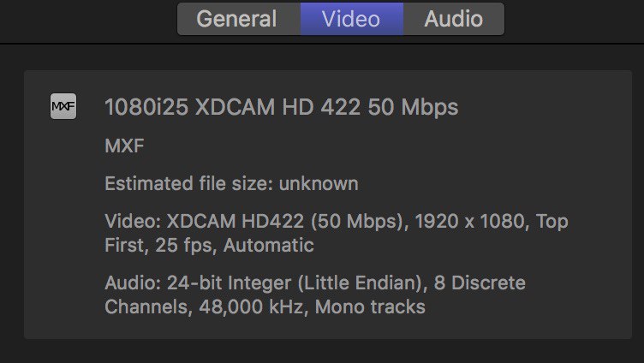644x363 pixels.
Task: Open the Audio tab
Action: click(454, 19)
